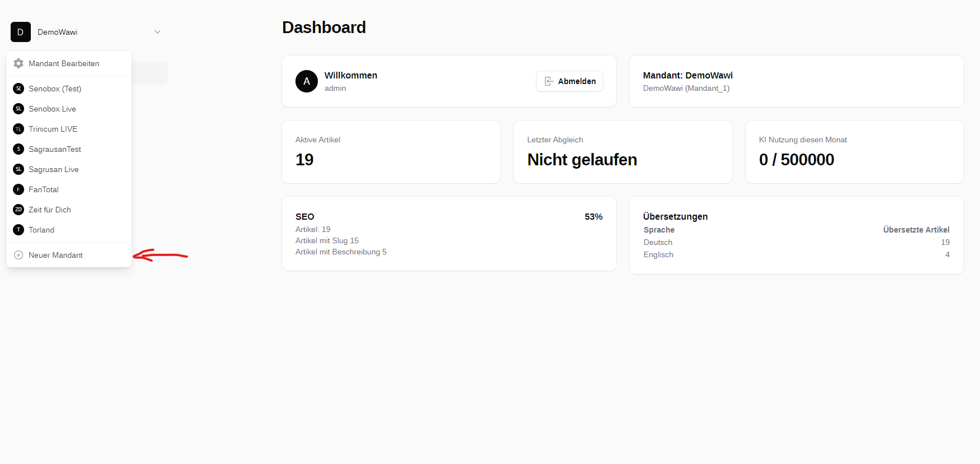The width and height of the screenshot is (980, 464).
Task: Choose SagrausanTest tenant entry
Action: coord(69,149)
